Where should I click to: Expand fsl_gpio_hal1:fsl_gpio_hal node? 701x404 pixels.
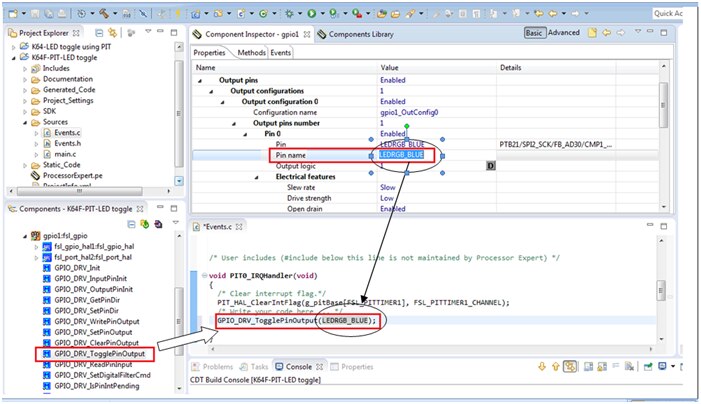[36, 247]
